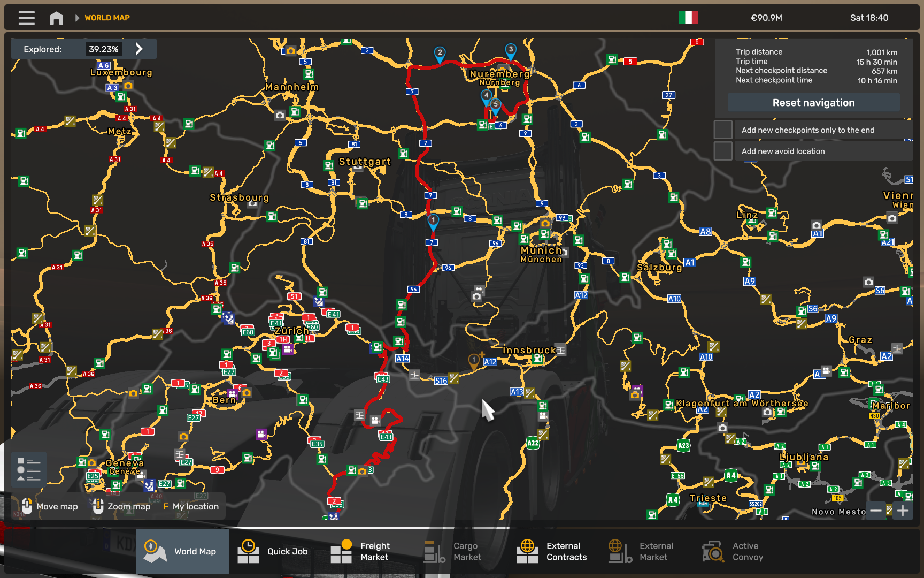Image resolution: width=924 pixels, height=578 pixels.
Task: Click the A14 road sign icon
Action: (402, 359)
